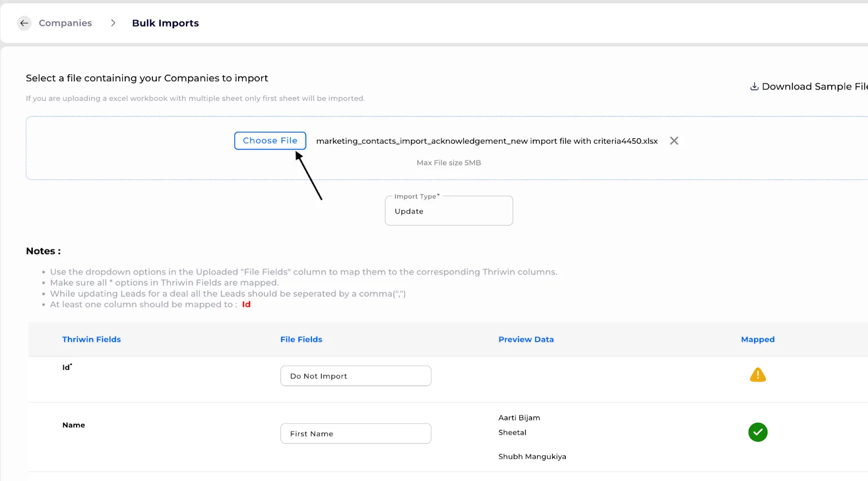Click the Name field label in table
Screen dimensions: 868x481
(74, 425)
